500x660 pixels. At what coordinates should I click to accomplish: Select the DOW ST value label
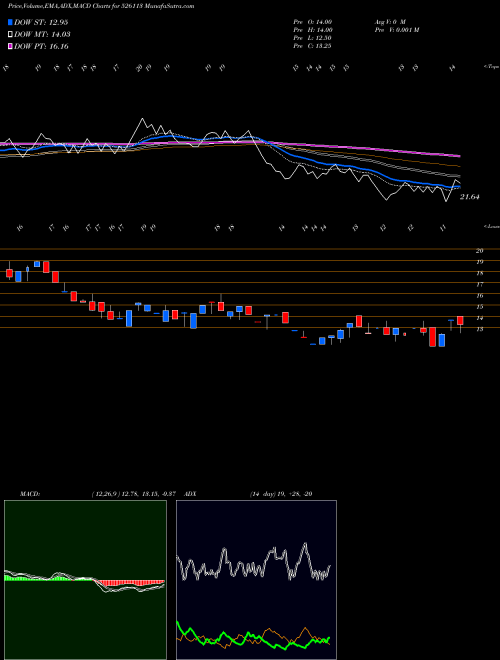(x=41, y=22)
